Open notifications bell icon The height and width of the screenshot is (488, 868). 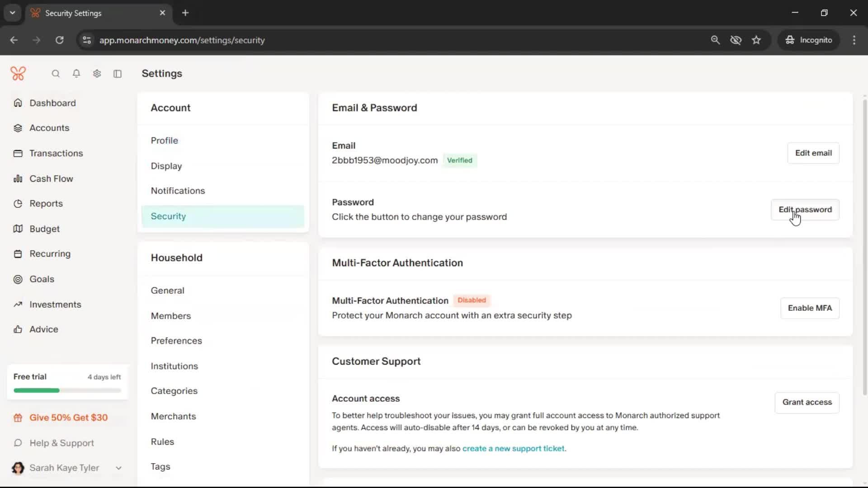(x=76, y=74)
